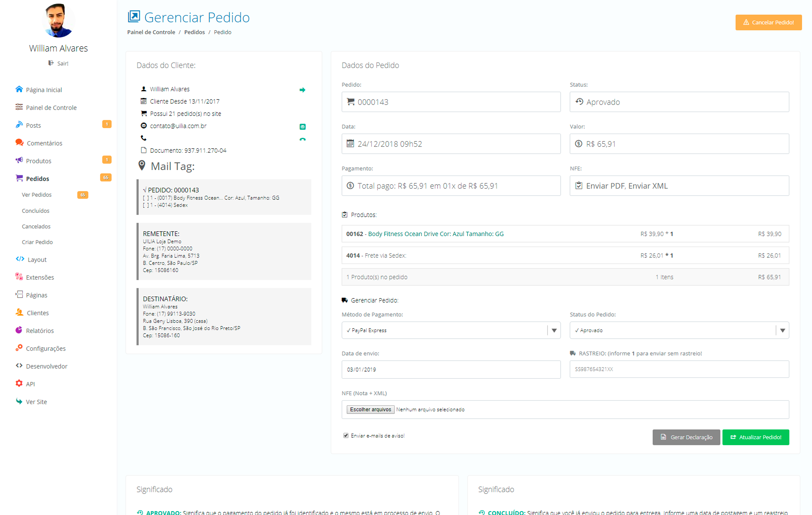Open the Body Fitness Ocean Drive product link
The image size is (812, 515).
pos(435,234)
